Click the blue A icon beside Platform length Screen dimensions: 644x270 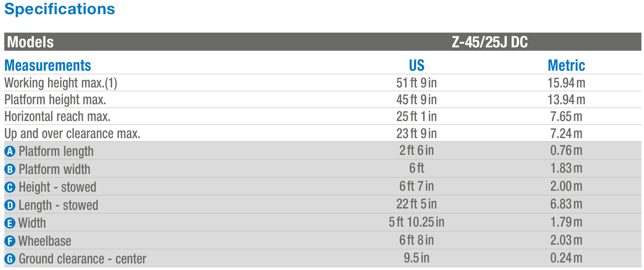click(x=10, y=151)
